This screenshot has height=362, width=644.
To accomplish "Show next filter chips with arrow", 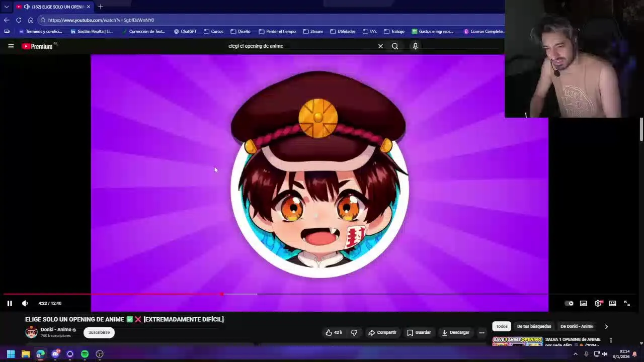I will (606, 326).
